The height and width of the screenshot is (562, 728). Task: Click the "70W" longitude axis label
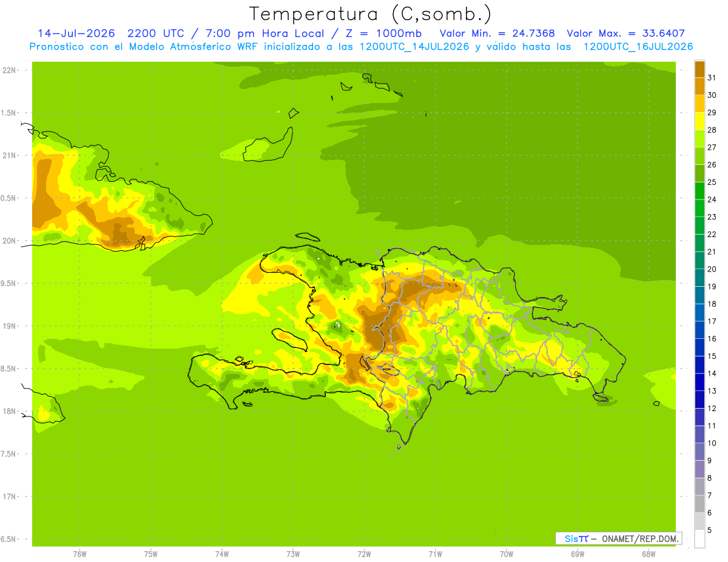507,554
